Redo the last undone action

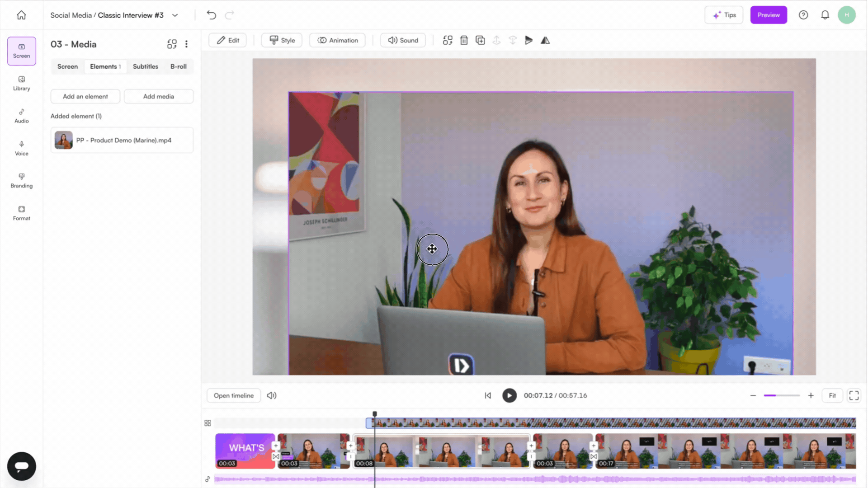point(230,15)
